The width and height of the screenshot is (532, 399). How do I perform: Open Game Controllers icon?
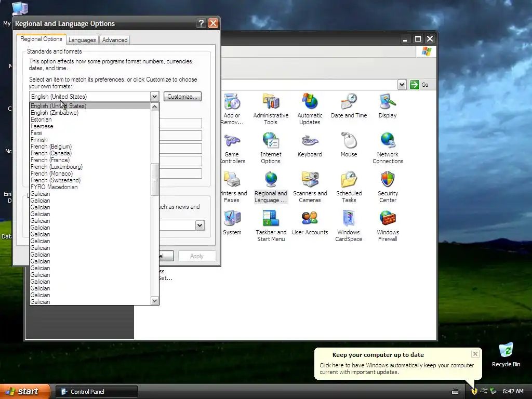coord(232,148)
